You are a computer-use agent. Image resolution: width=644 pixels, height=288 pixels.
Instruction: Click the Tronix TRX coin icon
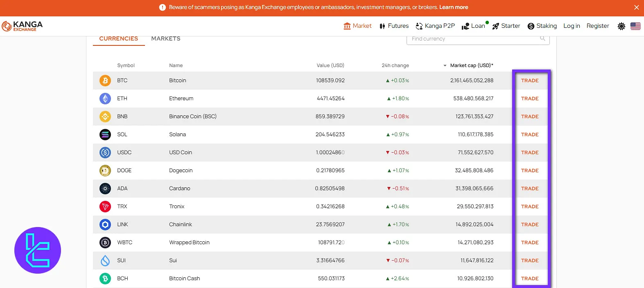pyautogui.click(x=105, y=207)
